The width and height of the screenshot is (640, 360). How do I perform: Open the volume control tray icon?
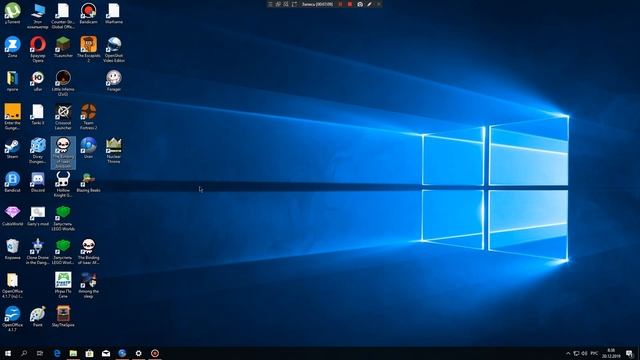pyautogui.click(x=584, y=353)
